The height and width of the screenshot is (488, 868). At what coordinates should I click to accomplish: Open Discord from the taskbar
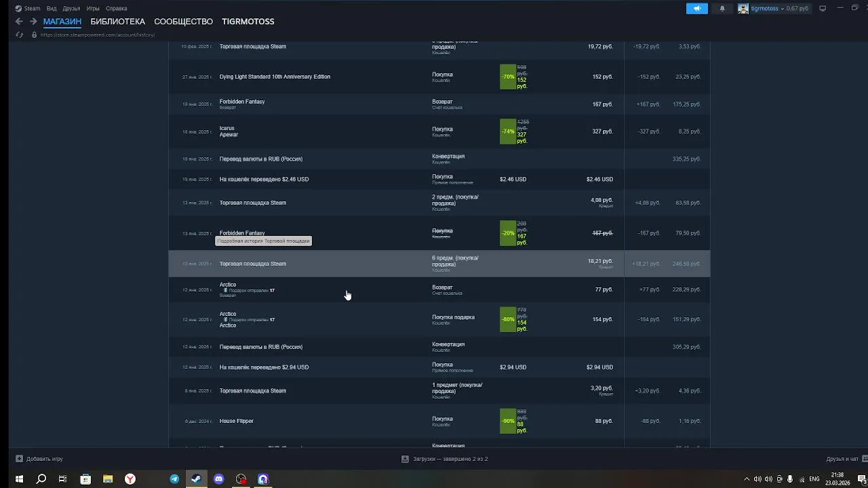click(218, 479)
